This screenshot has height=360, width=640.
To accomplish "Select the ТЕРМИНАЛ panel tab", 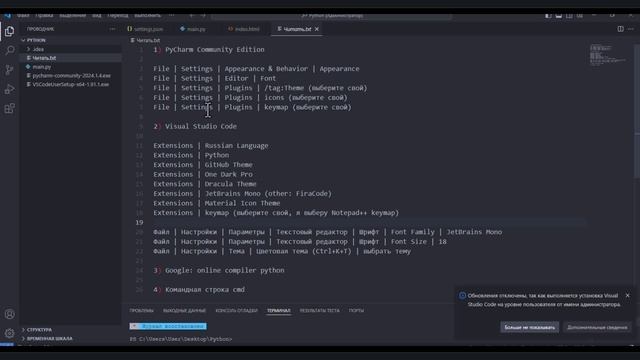I will 279,311.
